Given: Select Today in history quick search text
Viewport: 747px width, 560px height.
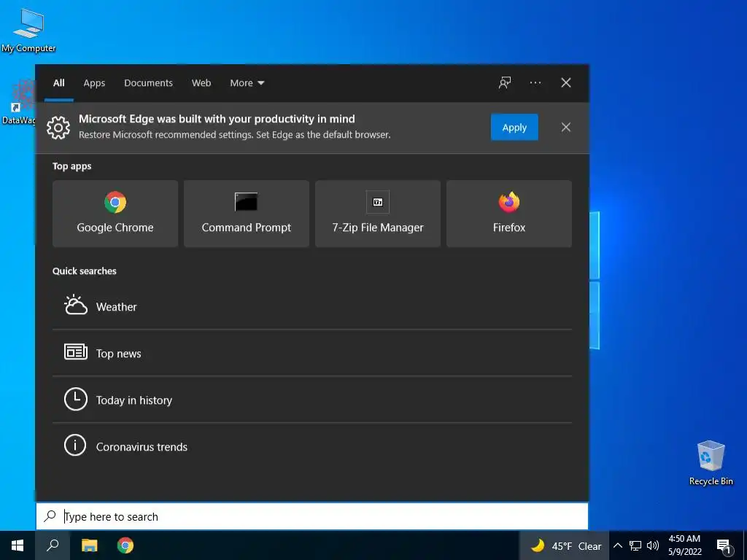Looking at the screenshot, I should (134, 400).
